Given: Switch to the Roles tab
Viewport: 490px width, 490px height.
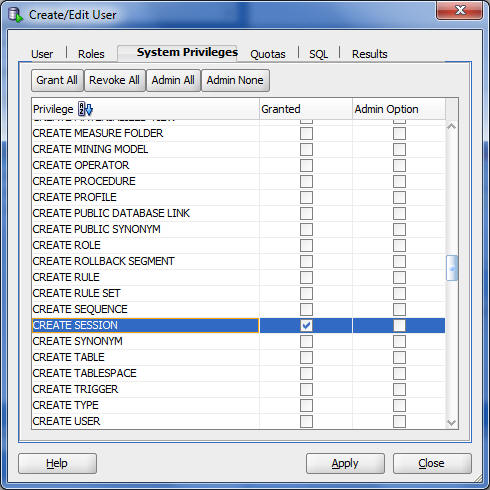Looking at the screenshot, I should click(x=91, y=54).
